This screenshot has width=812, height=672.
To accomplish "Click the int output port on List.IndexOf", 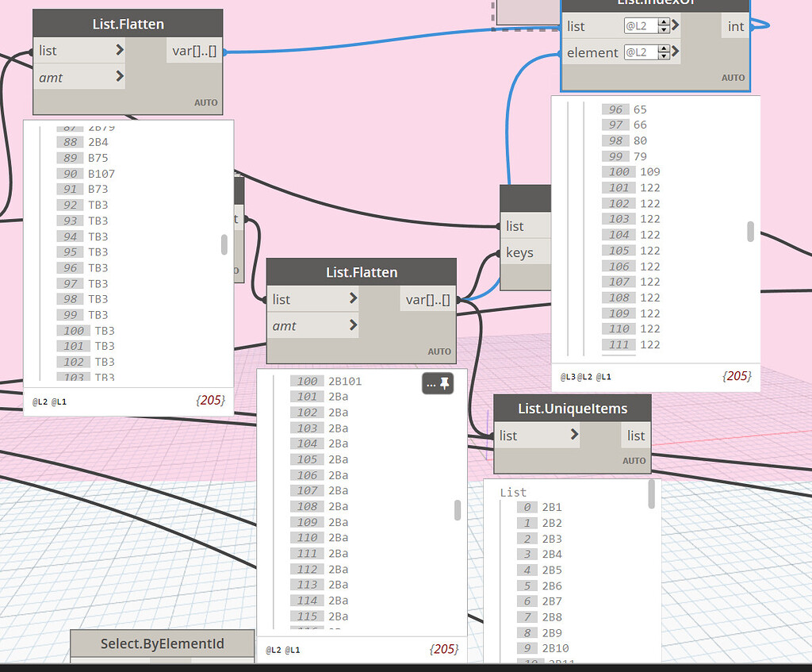I will click(x=736, y=25).
